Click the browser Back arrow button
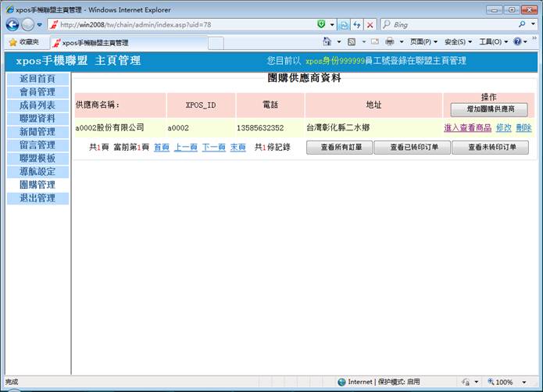 pos(13,25)
